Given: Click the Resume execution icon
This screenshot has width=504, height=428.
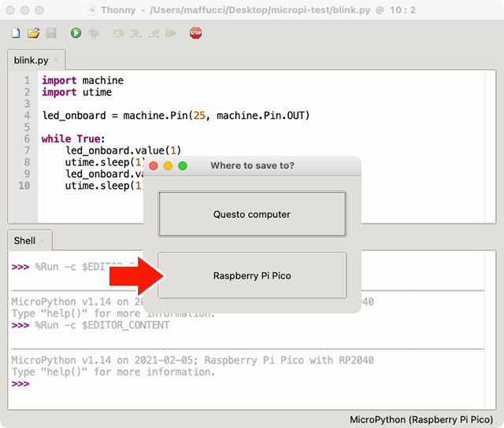Looking at the screenshot, I should 169,33.
